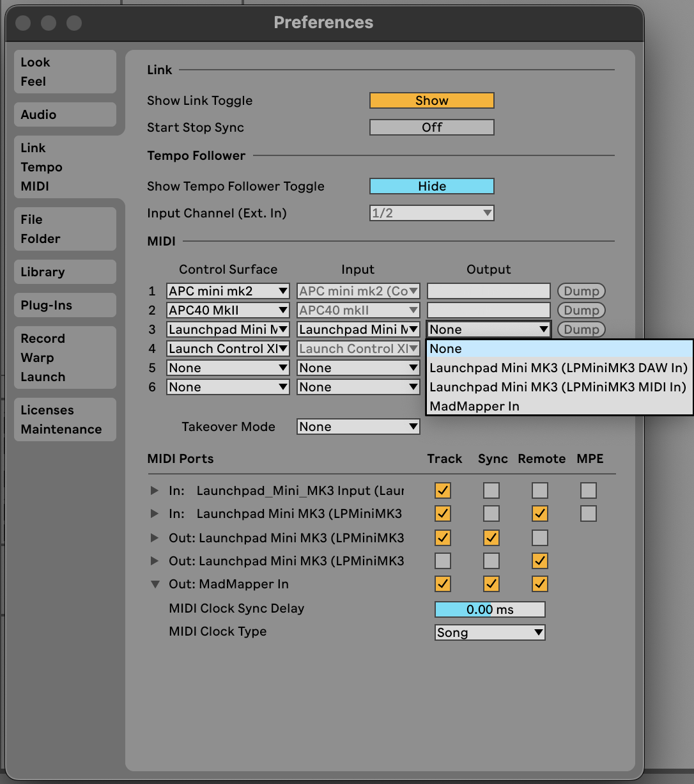Select MadMapper In from output list

(474, 406)
